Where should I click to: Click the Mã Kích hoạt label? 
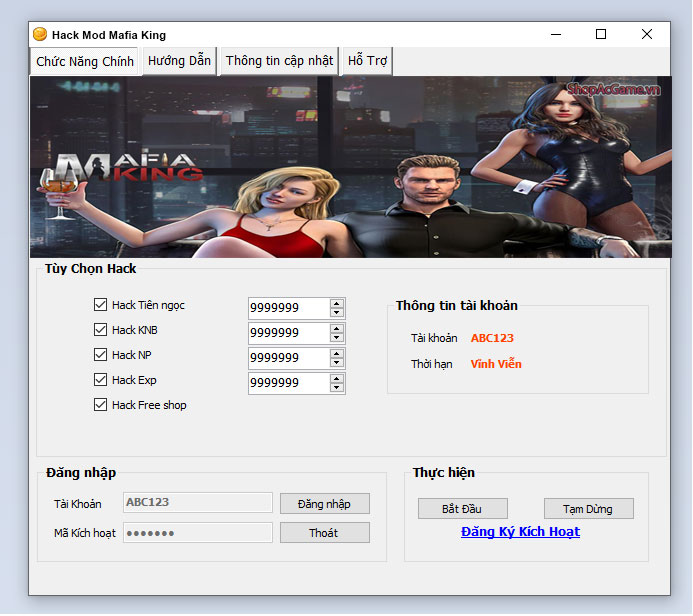(85, 533)
